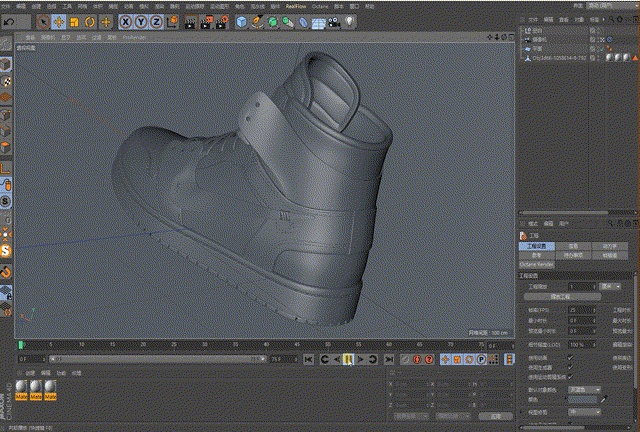The image size is (640, 432).
Task: Click the Light bulb icon
Action: 350,22
